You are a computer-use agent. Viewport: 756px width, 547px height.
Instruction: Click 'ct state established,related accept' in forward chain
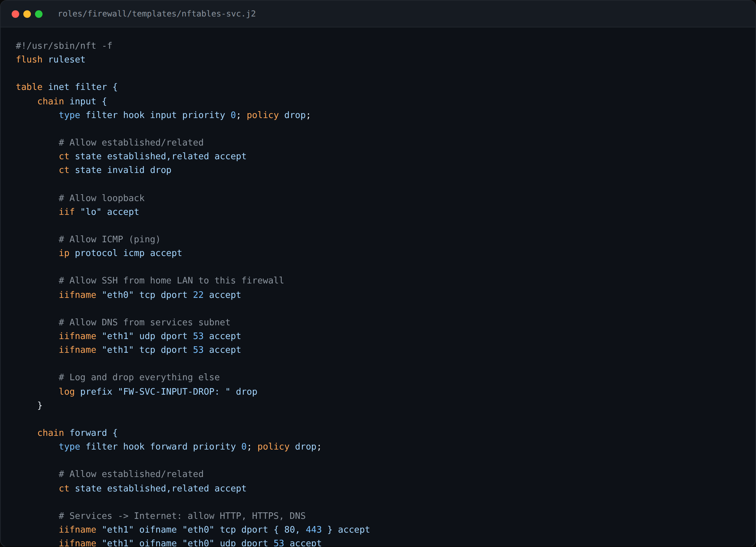[x=153, y=489]
